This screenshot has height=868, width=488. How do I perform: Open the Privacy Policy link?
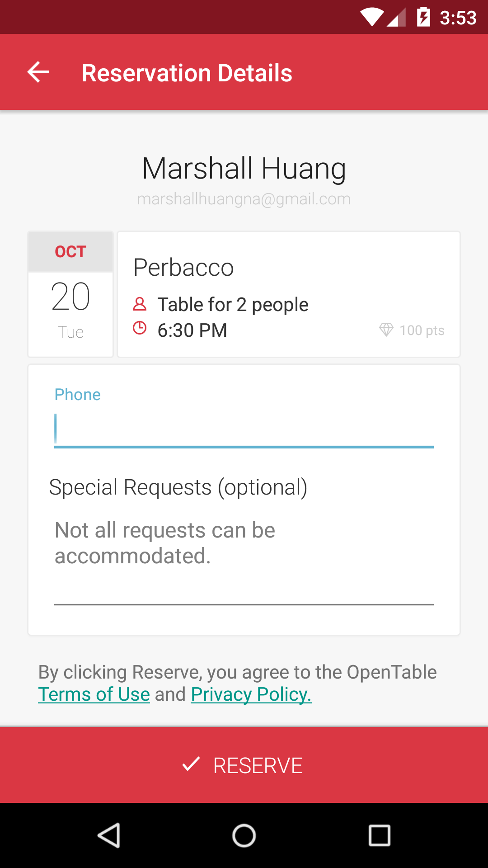[x=251, y=694]
